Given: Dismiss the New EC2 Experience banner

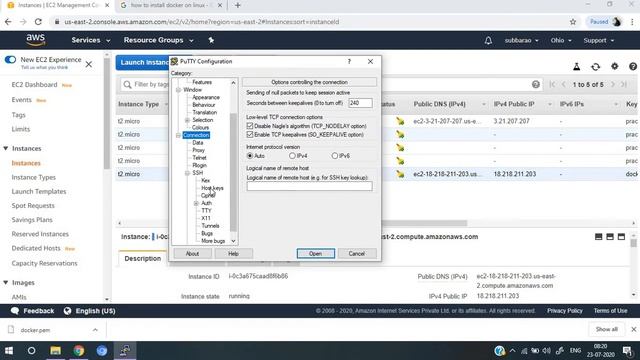Looking at the screenshot, I should 89,64.
